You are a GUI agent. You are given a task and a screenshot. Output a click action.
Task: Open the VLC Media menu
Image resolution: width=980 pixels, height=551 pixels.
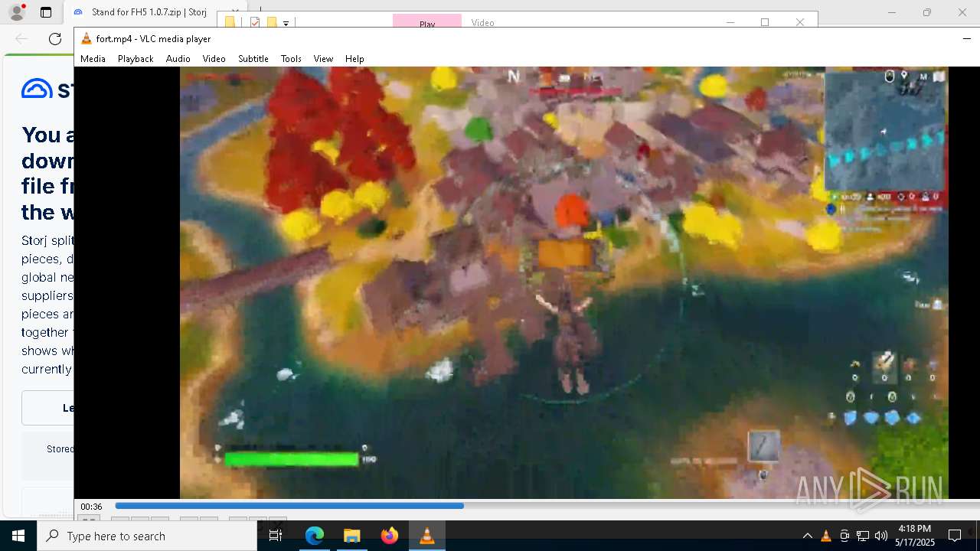[93, 58]
